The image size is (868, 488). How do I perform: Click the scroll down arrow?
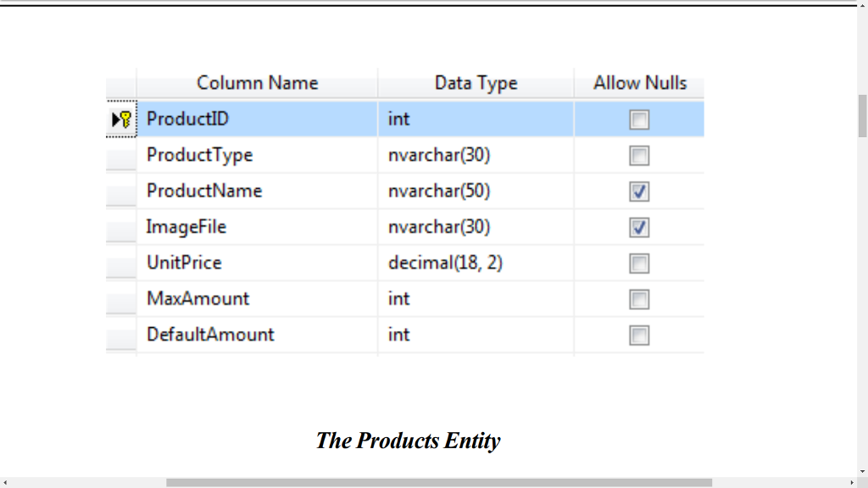click(862, 470)
